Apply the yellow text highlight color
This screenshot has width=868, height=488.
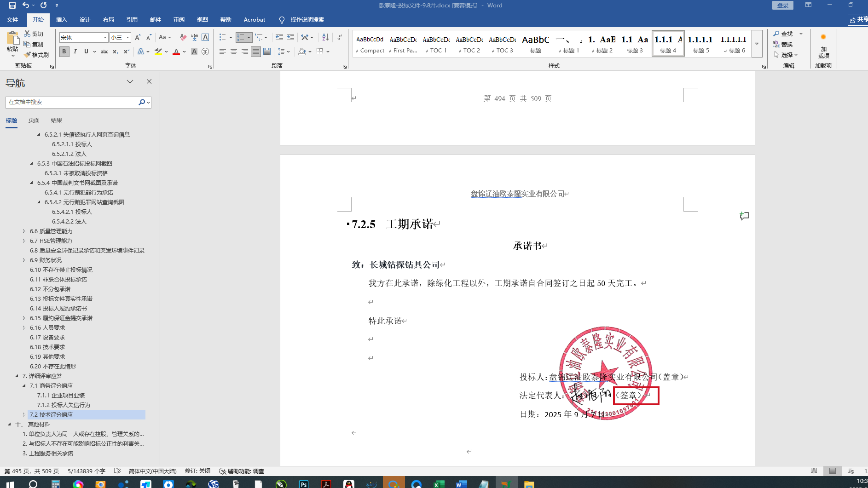158,52
